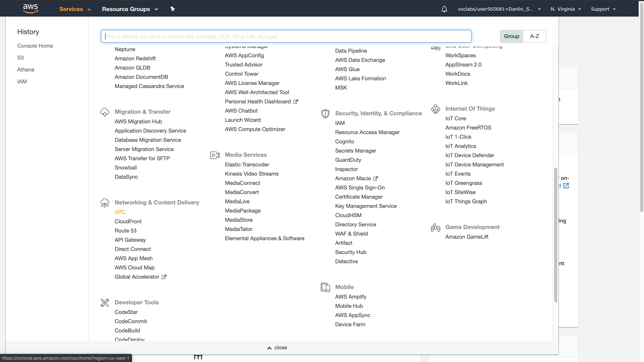644x362 pixels.
Task: Click the Developer Tools wrench icon
Action: pos(105,302)
